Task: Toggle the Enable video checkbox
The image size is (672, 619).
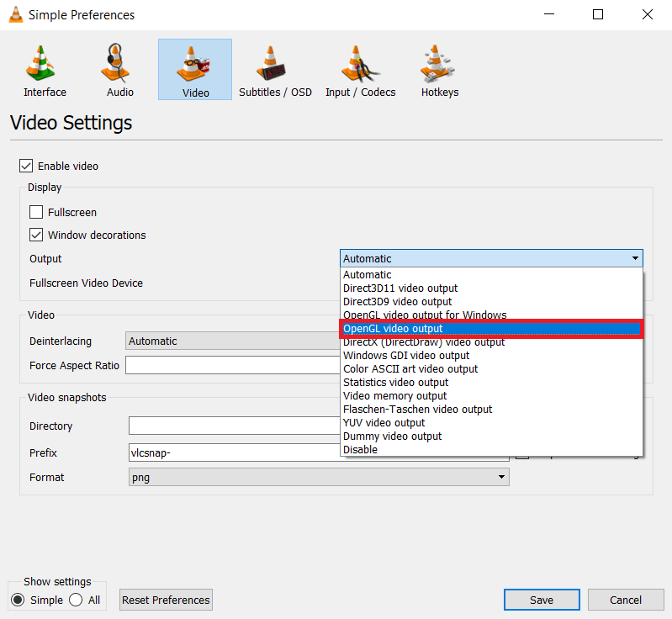Action: point(26,166)
